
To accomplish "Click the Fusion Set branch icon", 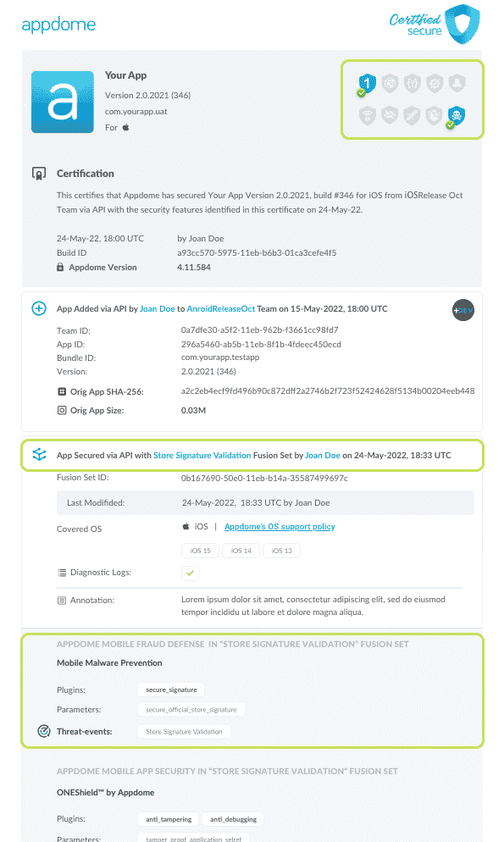I will tap(38, 454).
